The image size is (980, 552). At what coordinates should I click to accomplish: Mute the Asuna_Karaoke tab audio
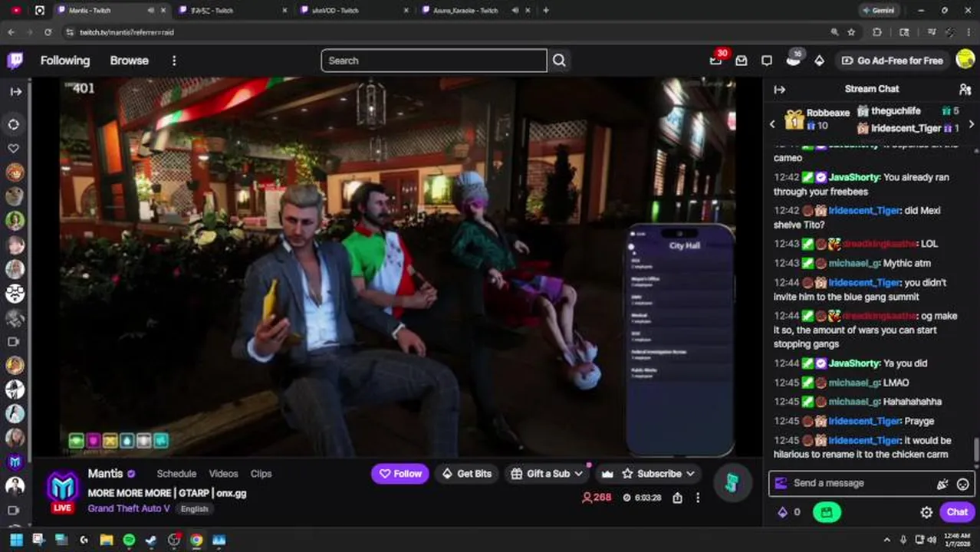(x=515, y=11)
